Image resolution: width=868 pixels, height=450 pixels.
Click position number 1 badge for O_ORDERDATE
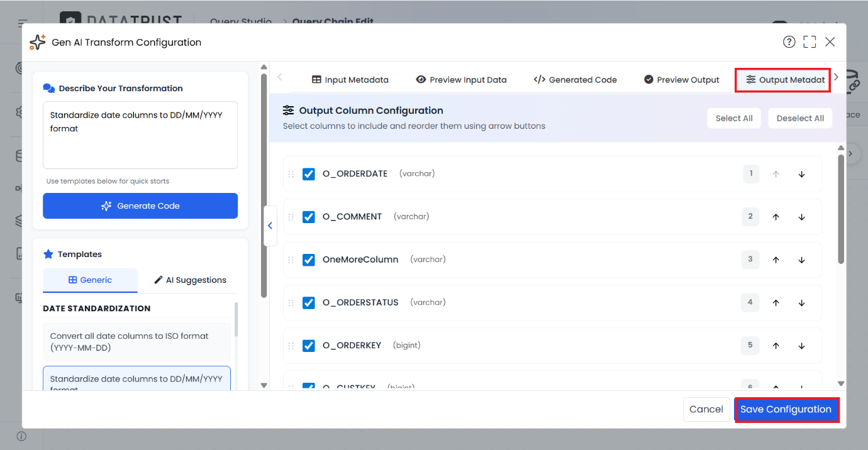tap(750, 173)
